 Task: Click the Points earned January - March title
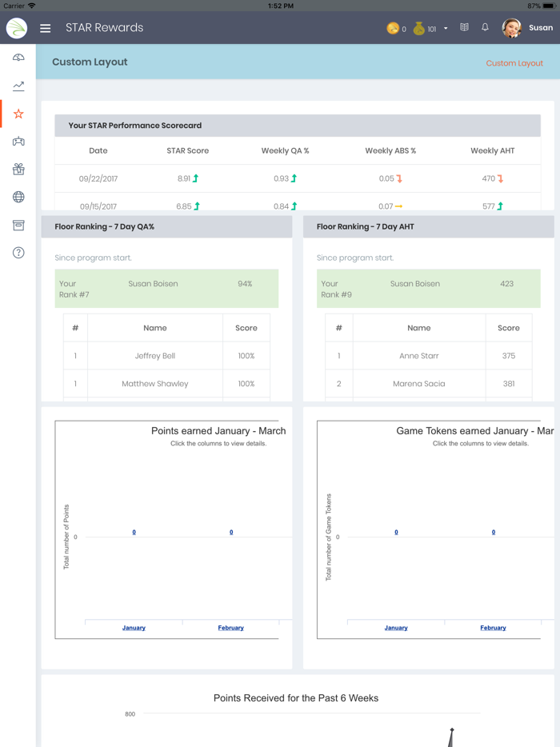218,430
